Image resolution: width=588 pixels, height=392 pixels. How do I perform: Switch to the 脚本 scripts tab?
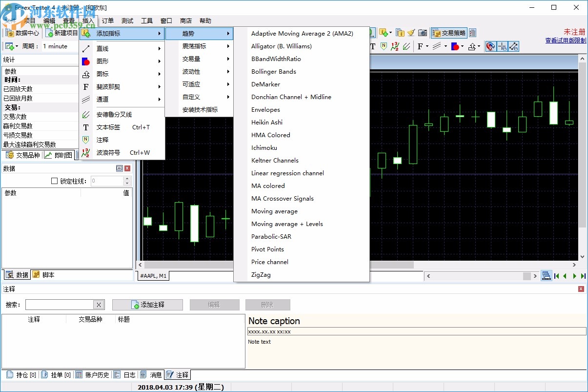tap(43, 275)
